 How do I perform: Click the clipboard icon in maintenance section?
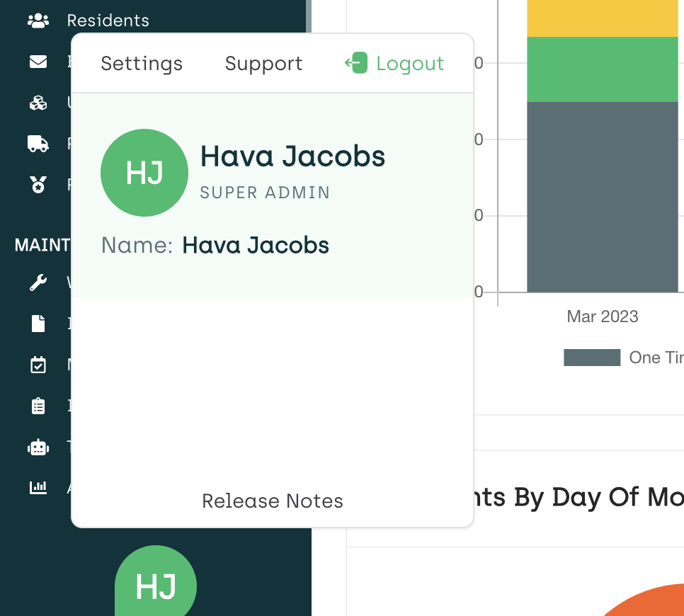[x=38, y=406]
